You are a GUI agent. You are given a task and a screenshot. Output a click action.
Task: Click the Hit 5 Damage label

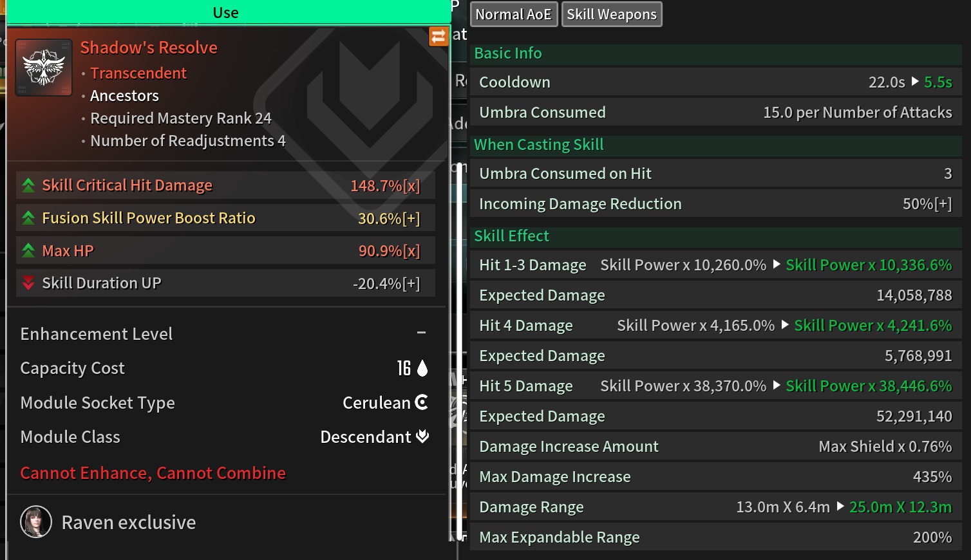click(x=525, y=386)
